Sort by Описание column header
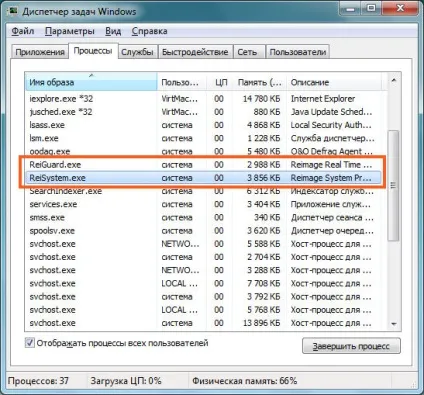 [334, 82]
